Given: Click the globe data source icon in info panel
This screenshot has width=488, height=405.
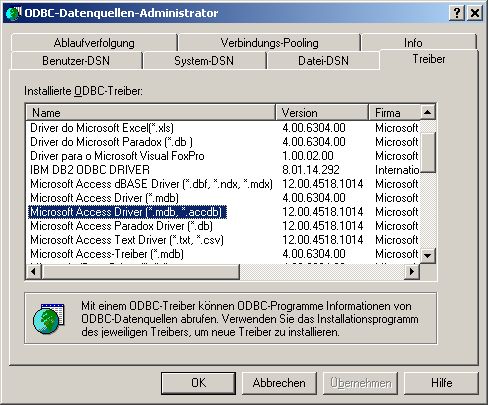Looking at the screenshot, I should pyautogui.click(x=48, y=318).
